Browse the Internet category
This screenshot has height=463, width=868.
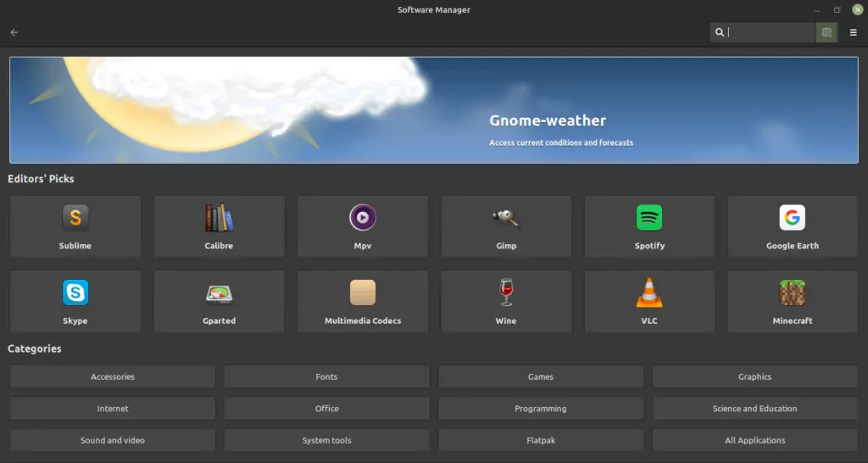click(113, 409)
